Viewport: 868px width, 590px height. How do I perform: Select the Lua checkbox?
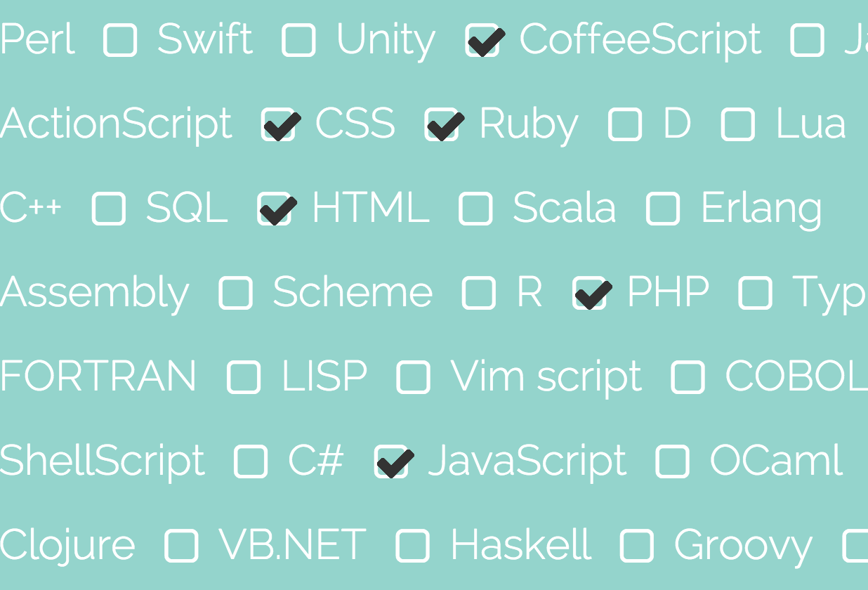click(x=738, y=125)
